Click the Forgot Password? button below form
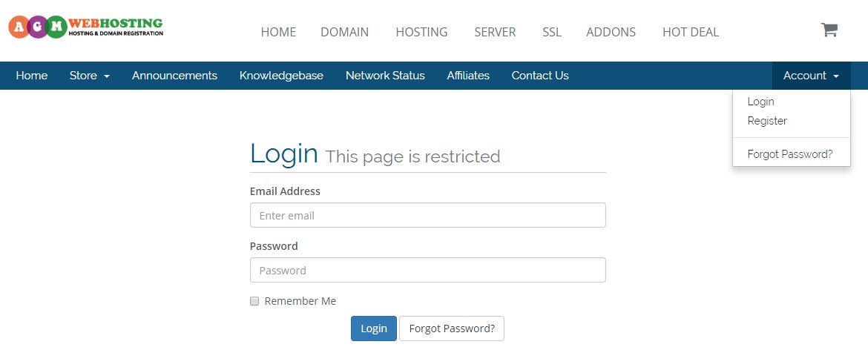Screen dimensions: 868x350 click(x=452, y=328)
